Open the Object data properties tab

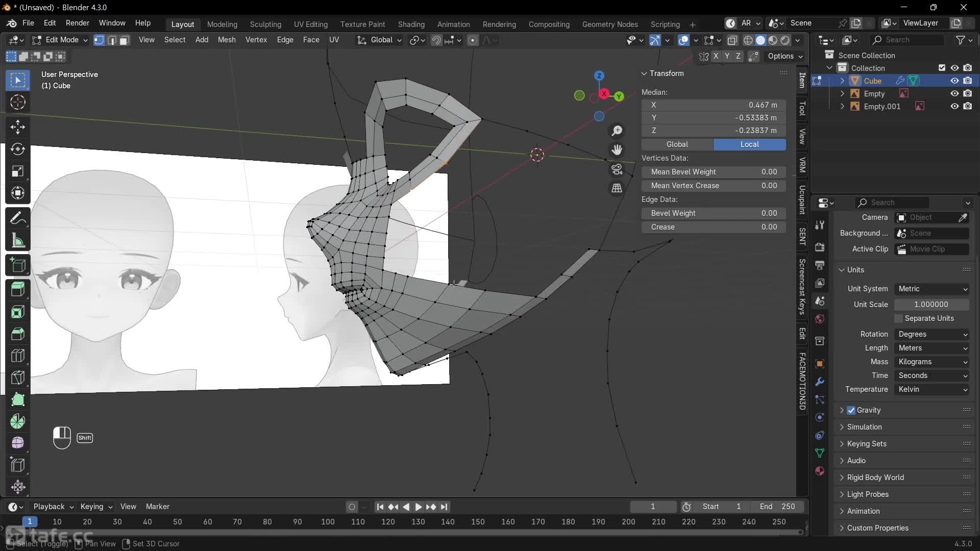click(x=820, y=453)
